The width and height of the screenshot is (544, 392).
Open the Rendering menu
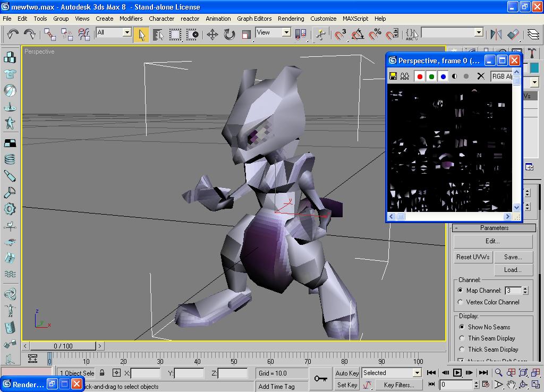(x=291, y=19)
